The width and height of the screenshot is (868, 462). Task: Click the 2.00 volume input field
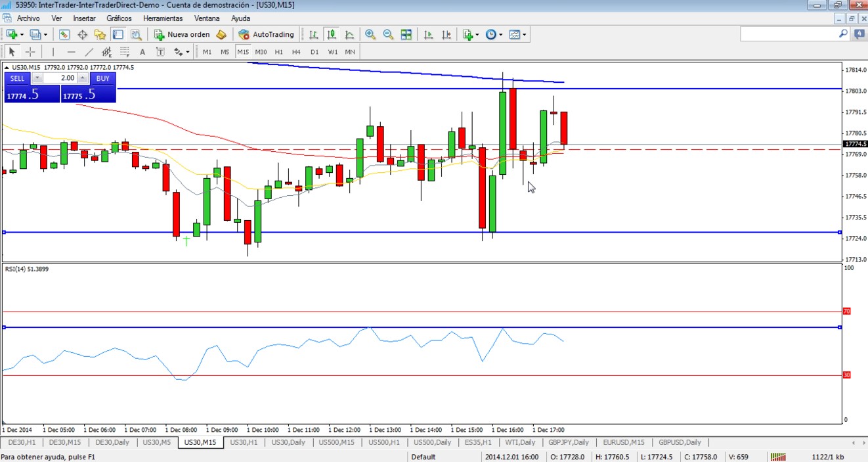point(59,78)
